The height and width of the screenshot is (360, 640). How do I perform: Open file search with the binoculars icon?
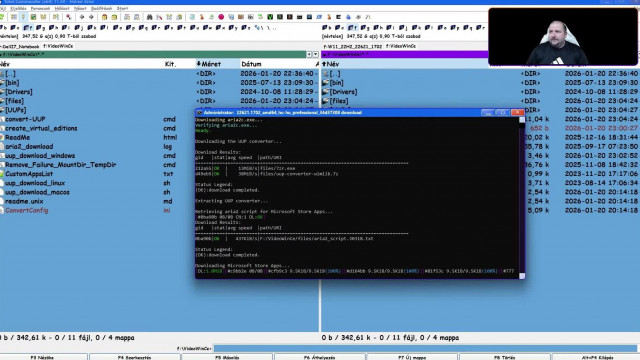(149, 17)
